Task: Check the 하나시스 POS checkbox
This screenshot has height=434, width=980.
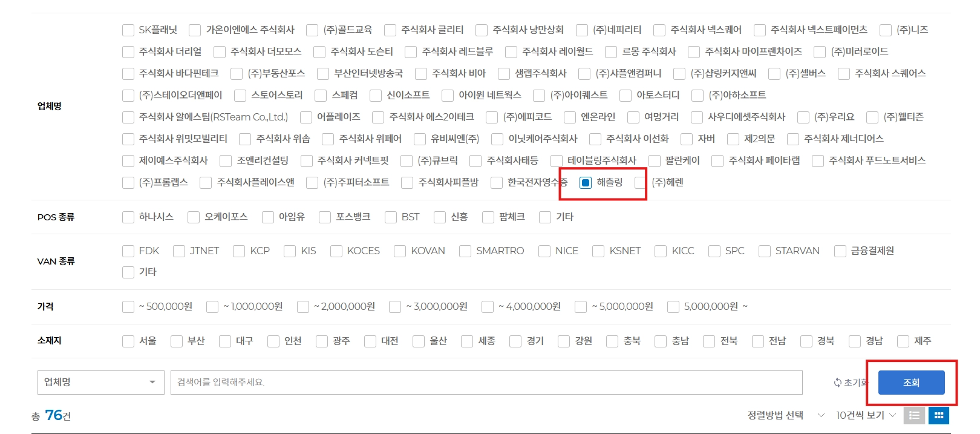Action: [x=128, y=217]
